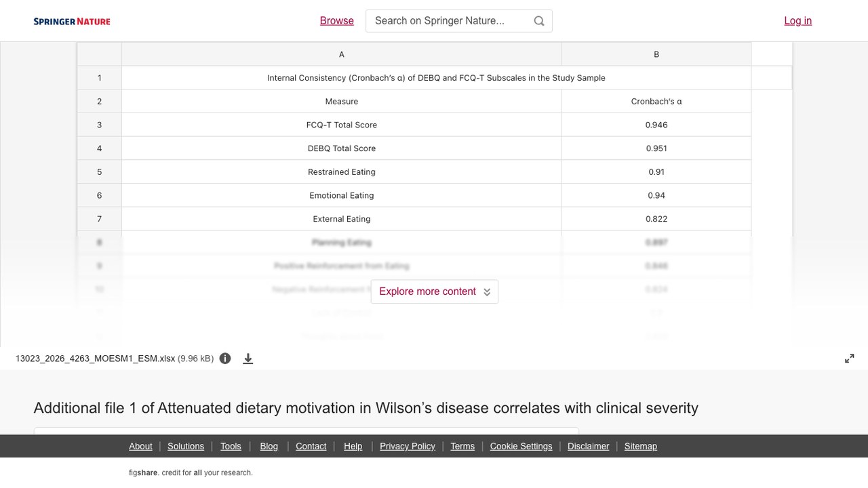Open Cookie Settings
The height and width of the screenshot is (488, 868).
click(521, 446)
